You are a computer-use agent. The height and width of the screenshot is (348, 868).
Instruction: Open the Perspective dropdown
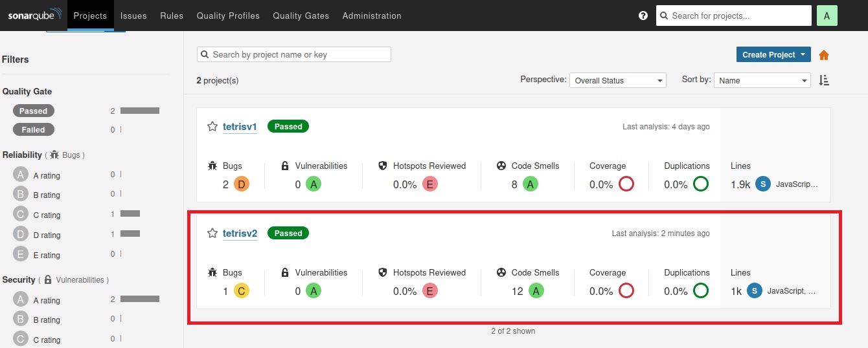coord(617,80)
